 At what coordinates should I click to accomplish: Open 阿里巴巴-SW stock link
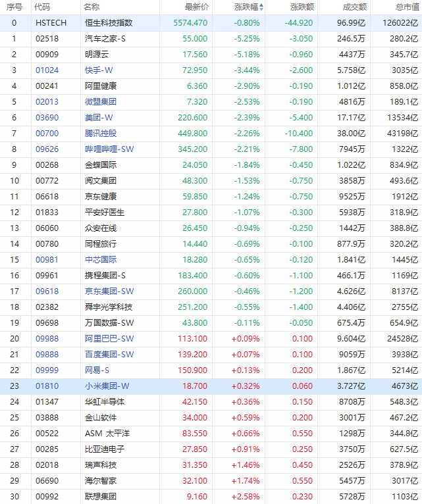(x=109, y=338)
